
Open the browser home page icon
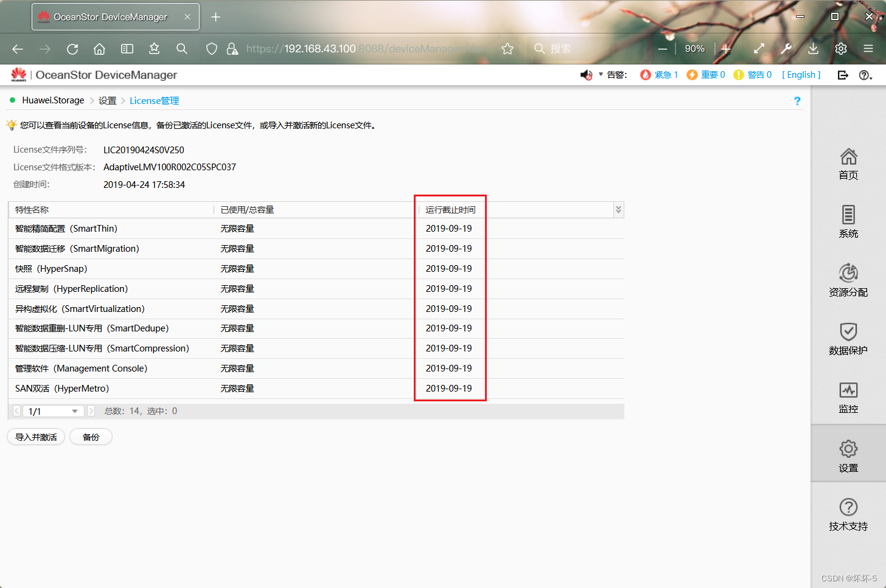click(x=99, y=49)
